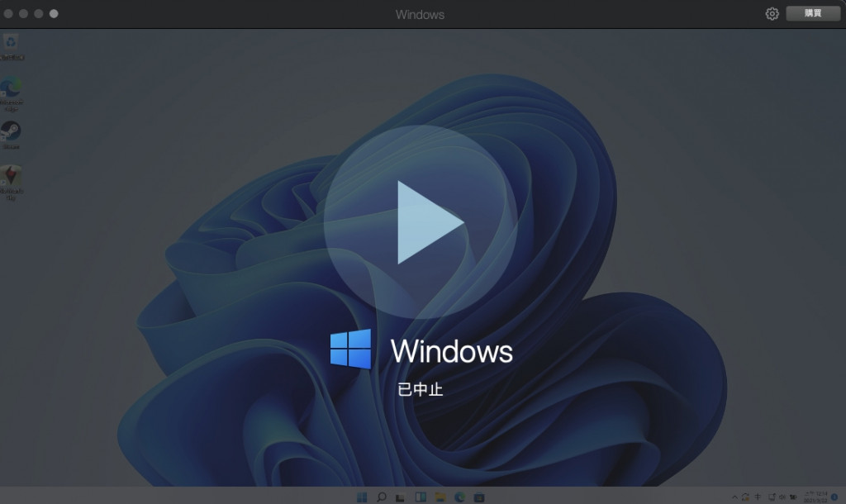The image size is (846, 504).
Task: Activate the fourth white title-bar dot (Coherence mode)
Action: (54, 13)
